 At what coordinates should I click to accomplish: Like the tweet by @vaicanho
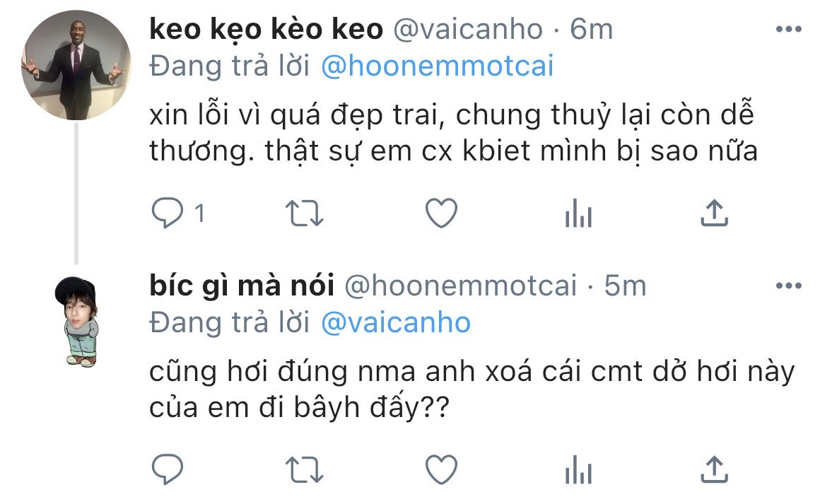click(442, 213)
